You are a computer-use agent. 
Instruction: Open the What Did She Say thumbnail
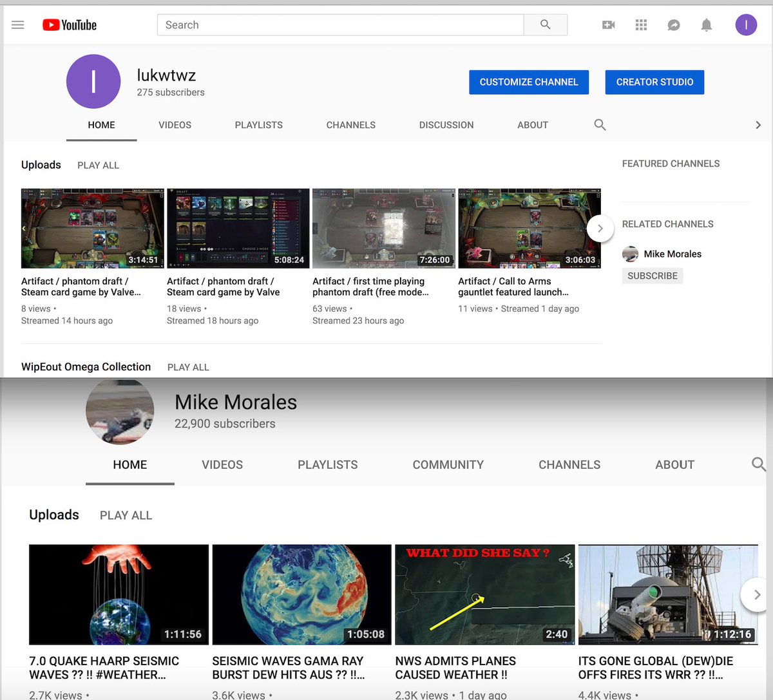click(x=485, y=595)
